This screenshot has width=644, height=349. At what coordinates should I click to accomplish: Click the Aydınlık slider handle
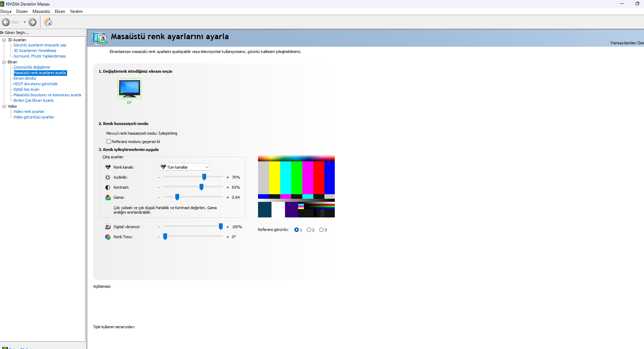[x=204, y=177]
